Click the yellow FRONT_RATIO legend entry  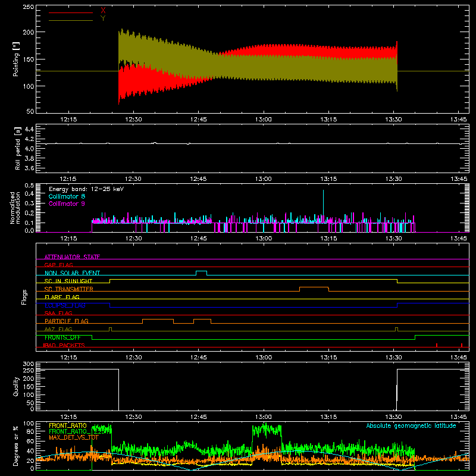[x=68, y=425]
